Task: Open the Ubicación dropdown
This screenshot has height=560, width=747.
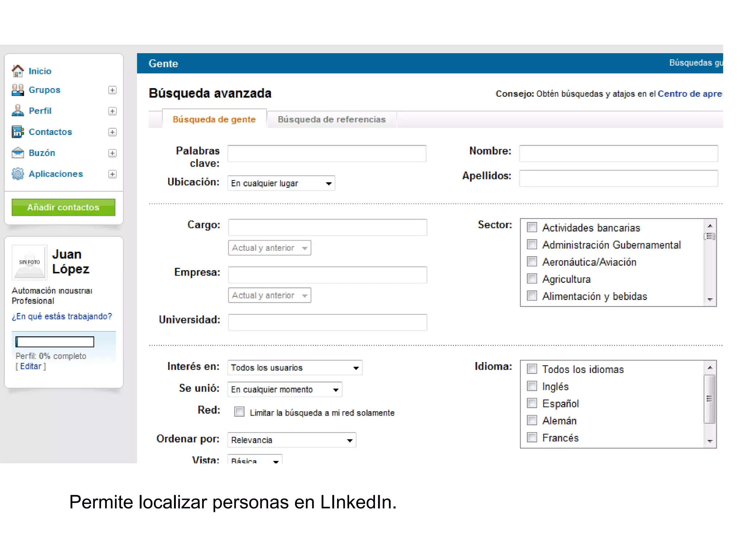Action: 281,183
